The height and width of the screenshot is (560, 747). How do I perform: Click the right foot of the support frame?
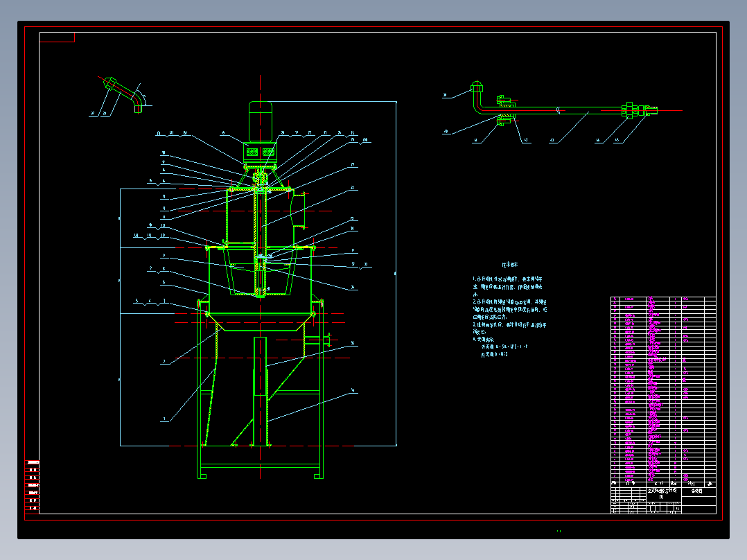tap(319, 475)
